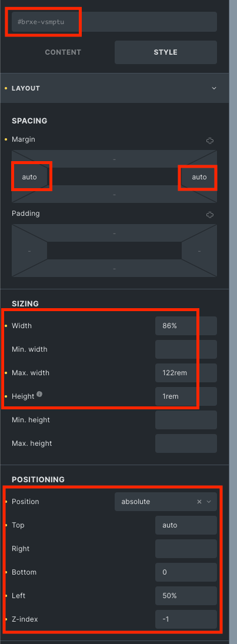Open the Position dropdown set to absolute
Image resolution: width=237 pixels, height=644 pixels.
coord(165,502)
